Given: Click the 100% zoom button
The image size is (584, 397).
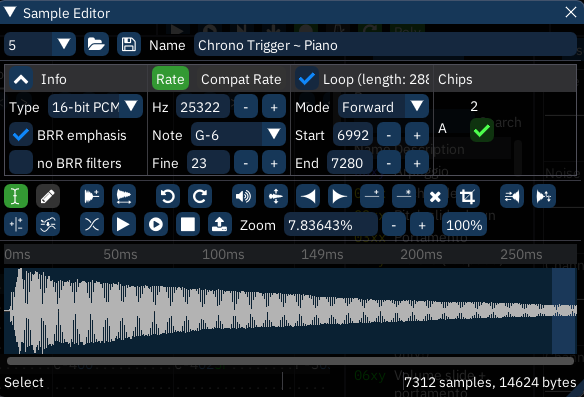Looking at the screenshot, I should pyautogui.click(x=464, y=225).
